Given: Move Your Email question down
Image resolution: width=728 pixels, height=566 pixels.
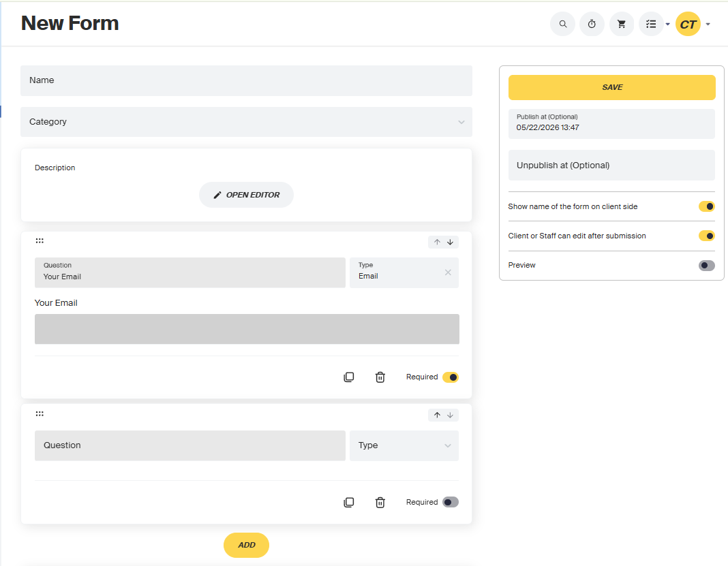Looking at the screenshot, I should coord(450,242).
